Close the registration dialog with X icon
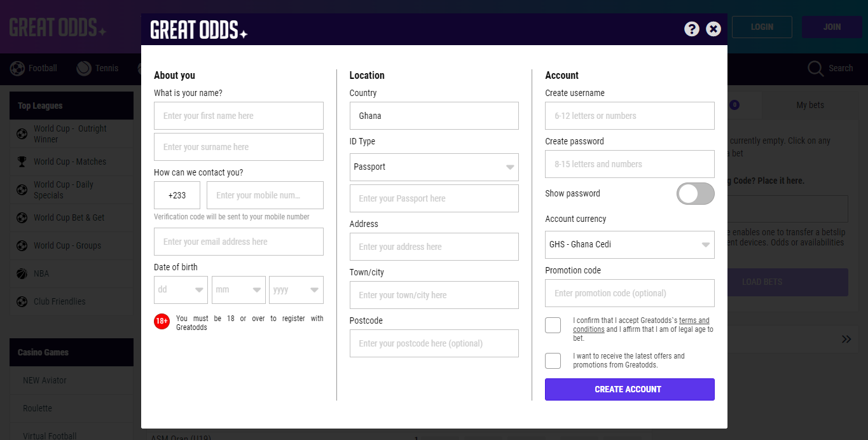 point(713,29)
